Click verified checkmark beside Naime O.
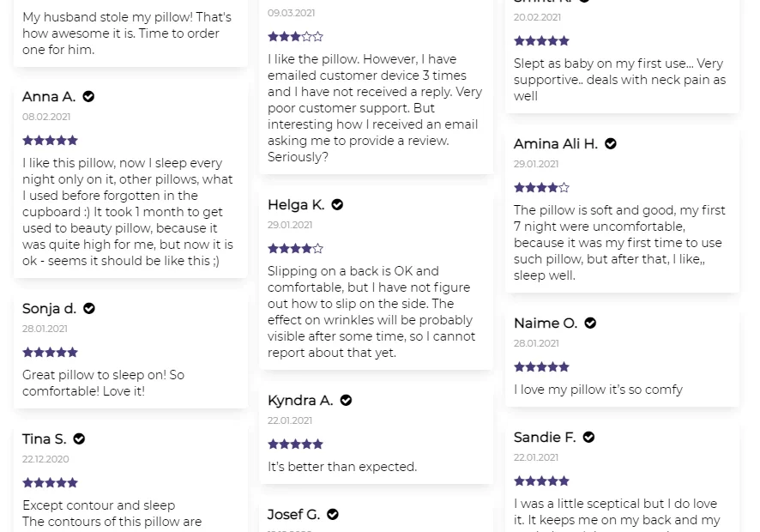 point(590,323)
